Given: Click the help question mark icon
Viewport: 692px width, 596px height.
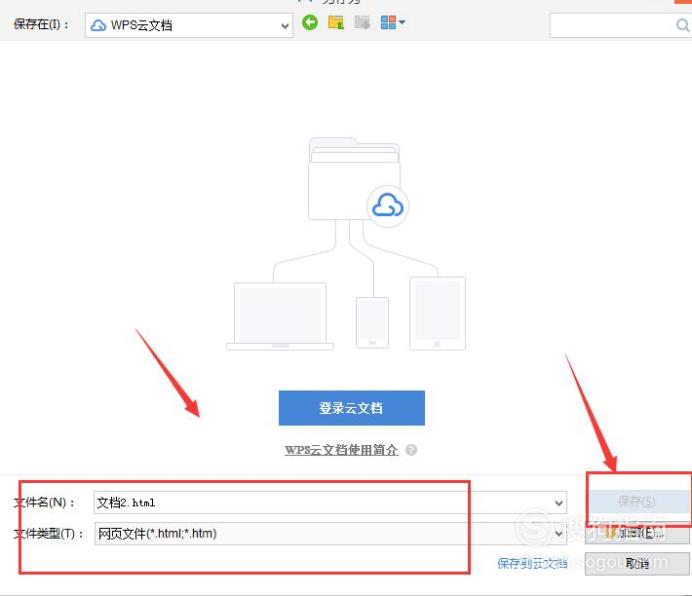Looking at the screenshot, I should [411, 450].
